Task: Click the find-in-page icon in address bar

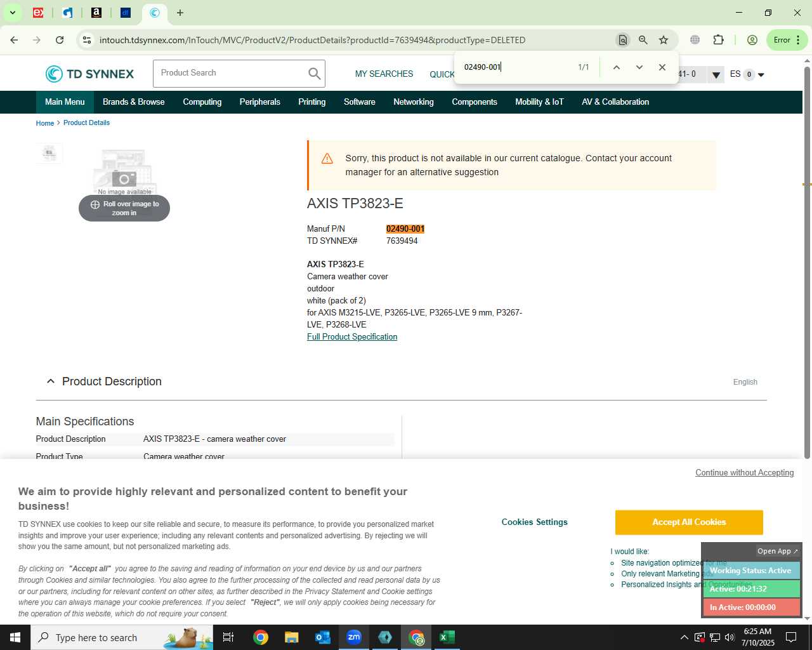Action: [x=622, y=40]
